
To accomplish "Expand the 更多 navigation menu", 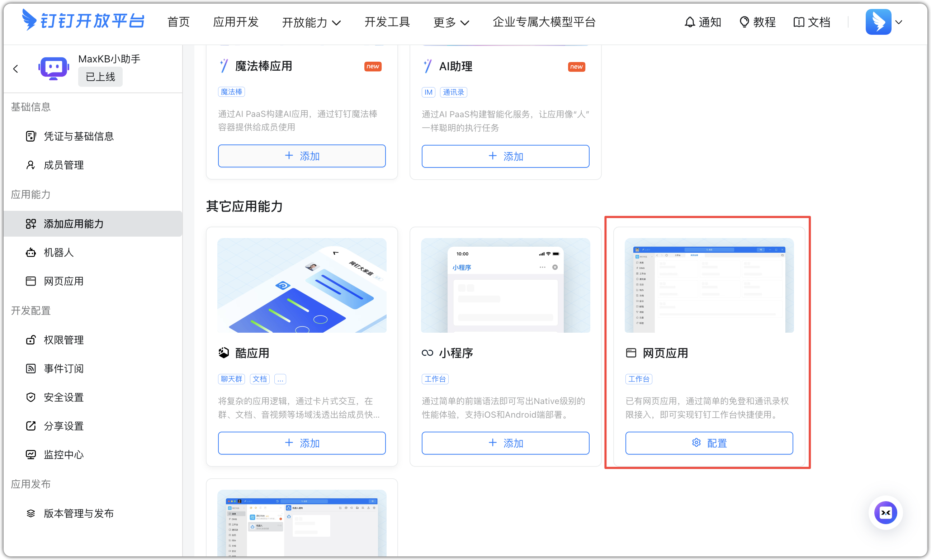I will 451,23.
